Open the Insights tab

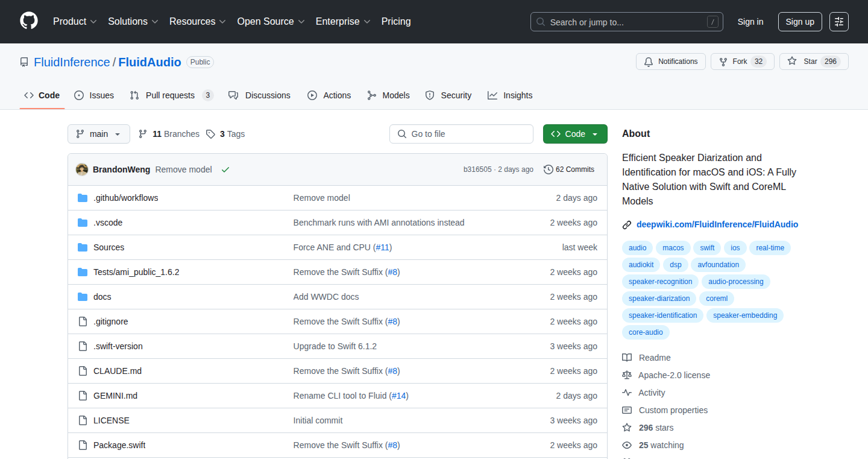click(x=511, y=95)
